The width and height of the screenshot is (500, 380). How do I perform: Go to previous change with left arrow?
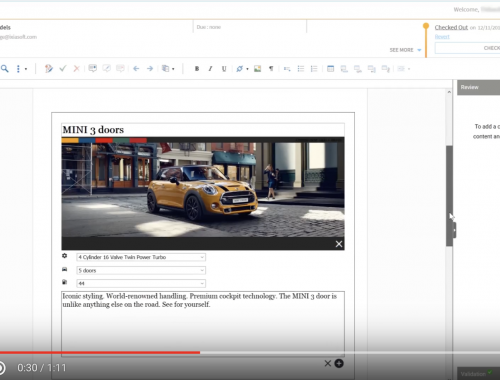tap(136, 69)
